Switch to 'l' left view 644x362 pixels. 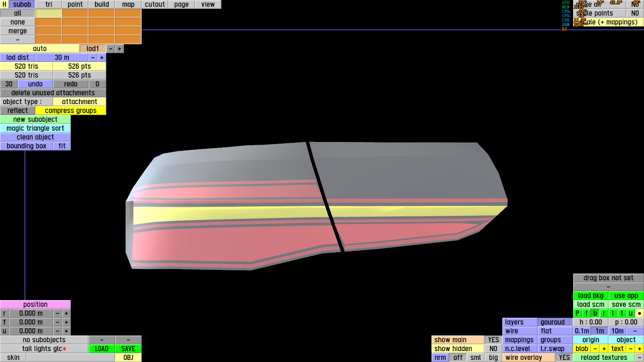[613, 313]
